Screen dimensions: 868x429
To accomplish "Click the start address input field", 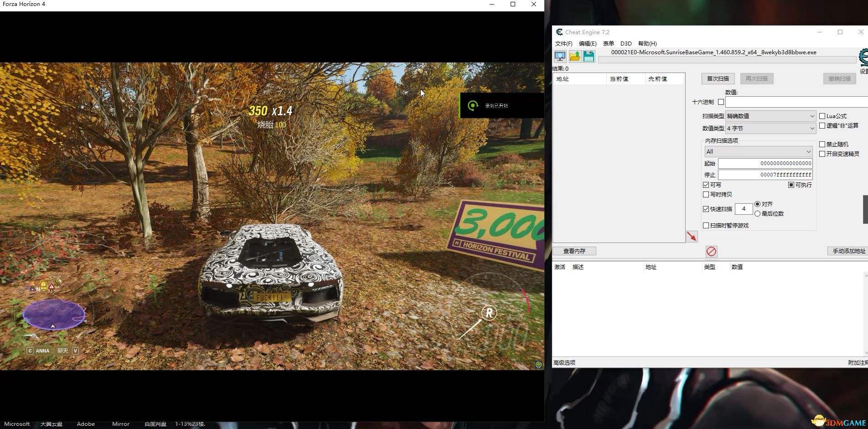I will pyautogui.click(x=765, y=163).
